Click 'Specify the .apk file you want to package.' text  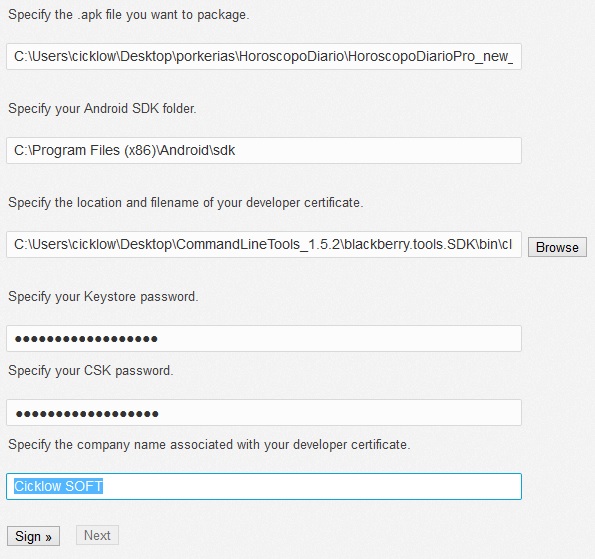coord(129,15)
